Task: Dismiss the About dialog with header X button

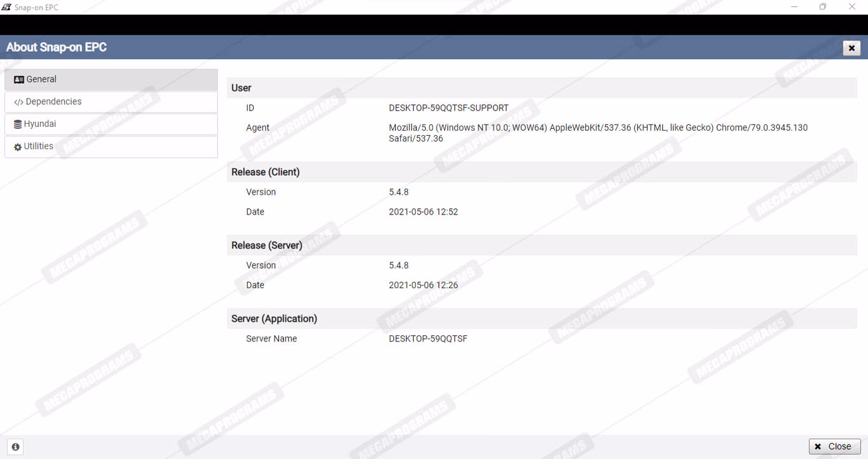Action: 851,48
